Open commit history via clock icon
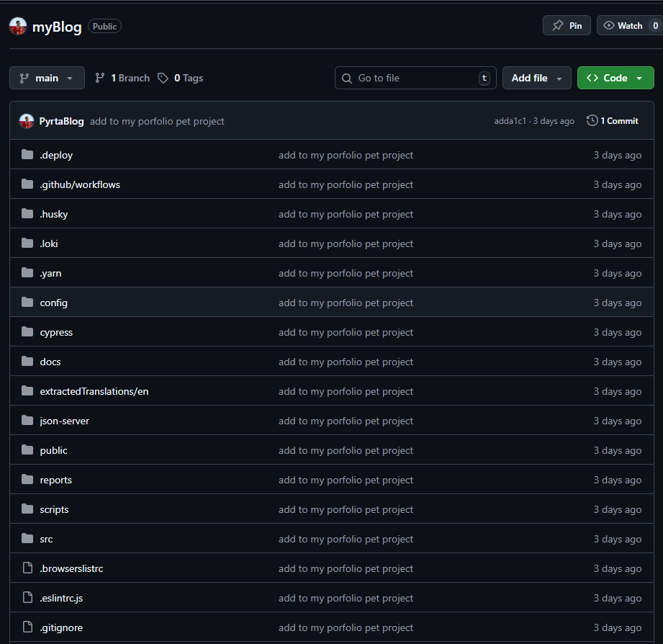The height and width of the screenshot is (644, 663). pos(592,121)
